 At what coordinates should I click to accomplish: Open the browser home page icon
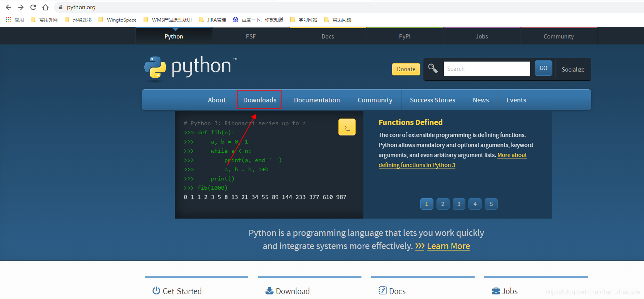pyautogui.click(x=45, y=7)
